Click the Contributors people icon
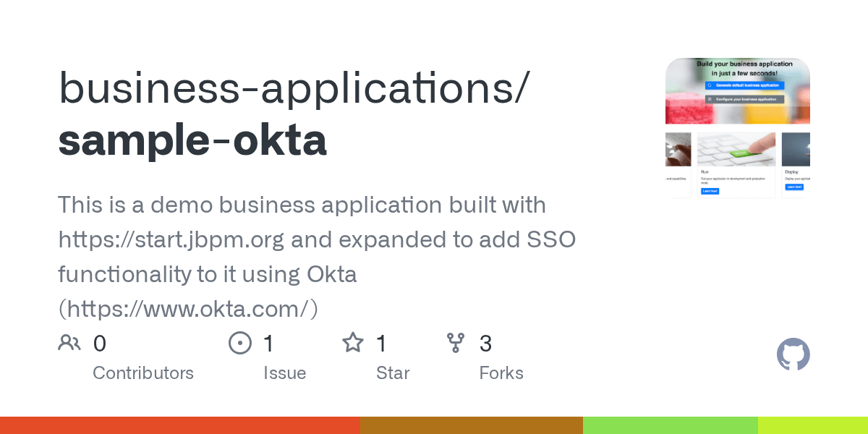Screen dimensions: 868x434 pyautogui.click(x=69, y=343)
